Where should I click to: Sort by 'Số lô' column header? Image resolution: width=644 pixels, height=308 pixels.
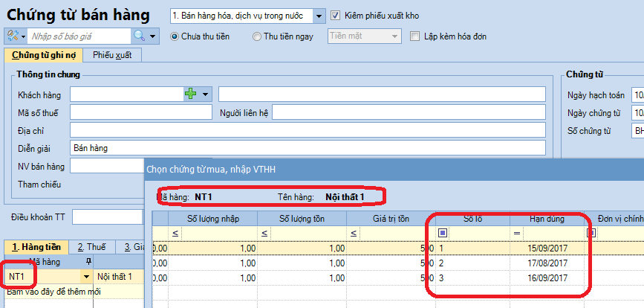coord(472,219)
